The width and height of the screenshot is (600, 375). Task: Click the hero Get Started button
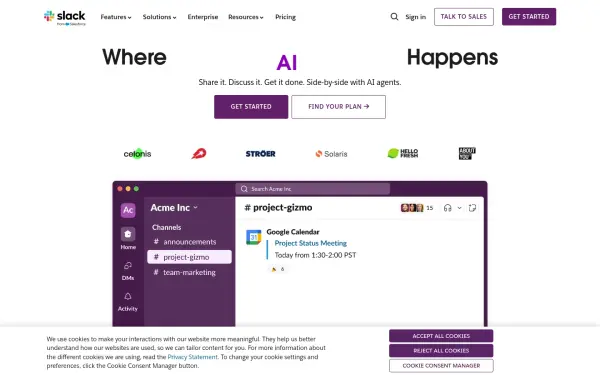251,107
